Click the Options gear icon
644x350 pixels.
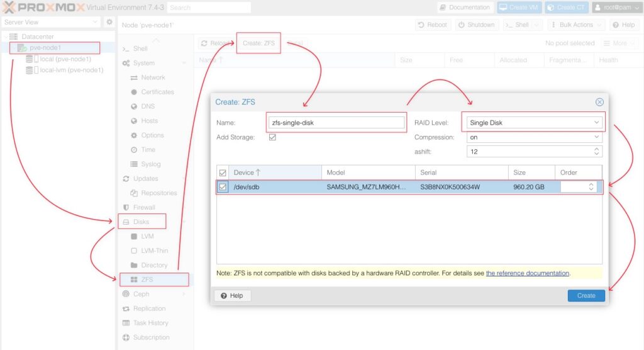tap(134, 135)
